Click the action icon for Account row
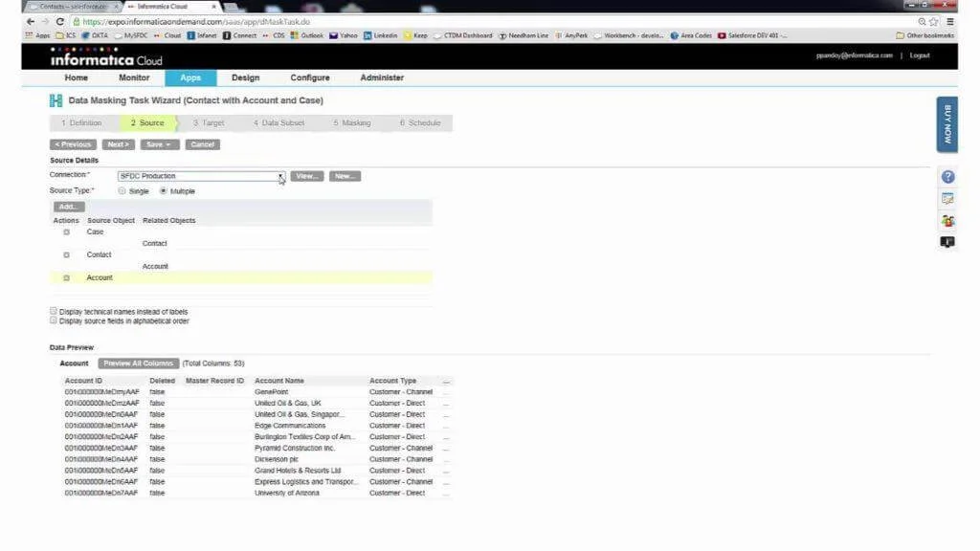The width and height of the screenshot is (980, 551). [x=66, y=278]
